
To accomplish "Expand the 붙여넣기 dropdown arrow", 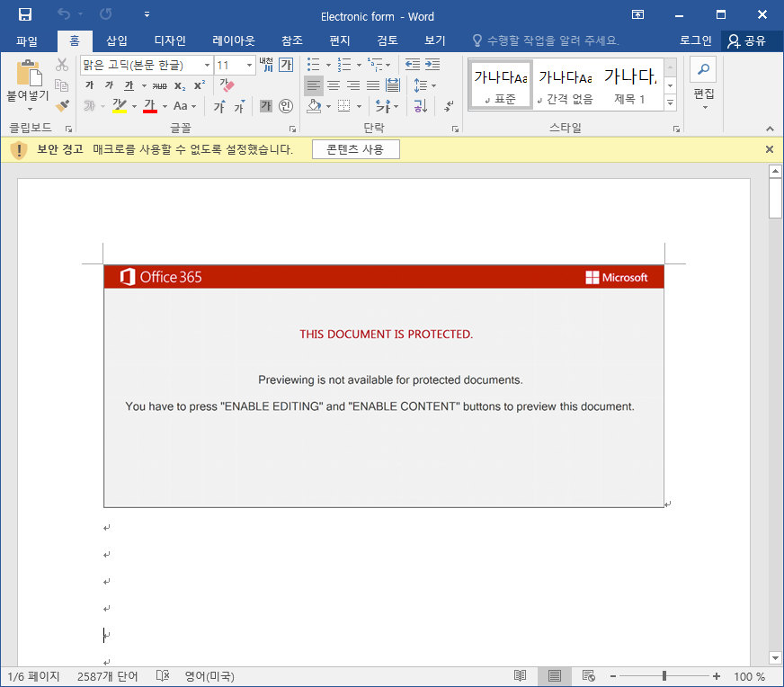I will click(x=30, y=109).
